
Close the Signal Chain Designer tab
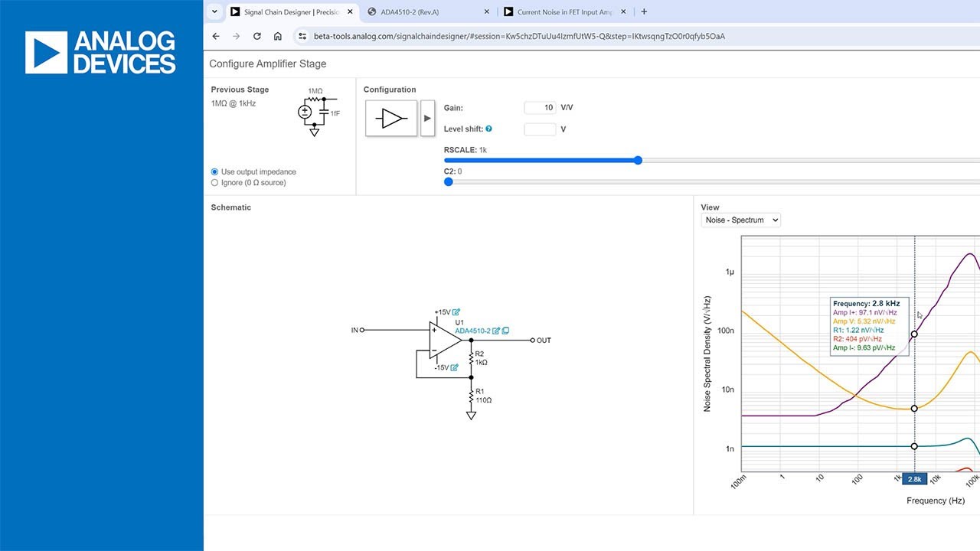(x=351, y=11)
